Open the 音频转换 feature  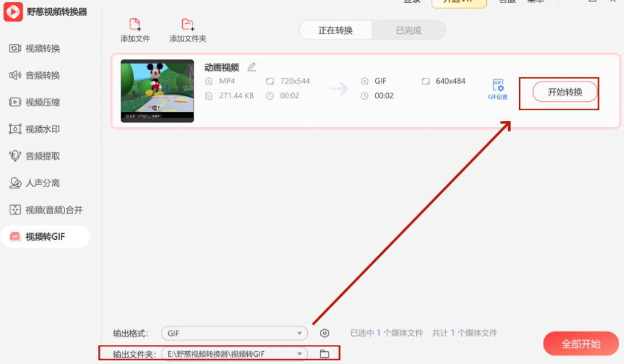(x=35, y=75)
